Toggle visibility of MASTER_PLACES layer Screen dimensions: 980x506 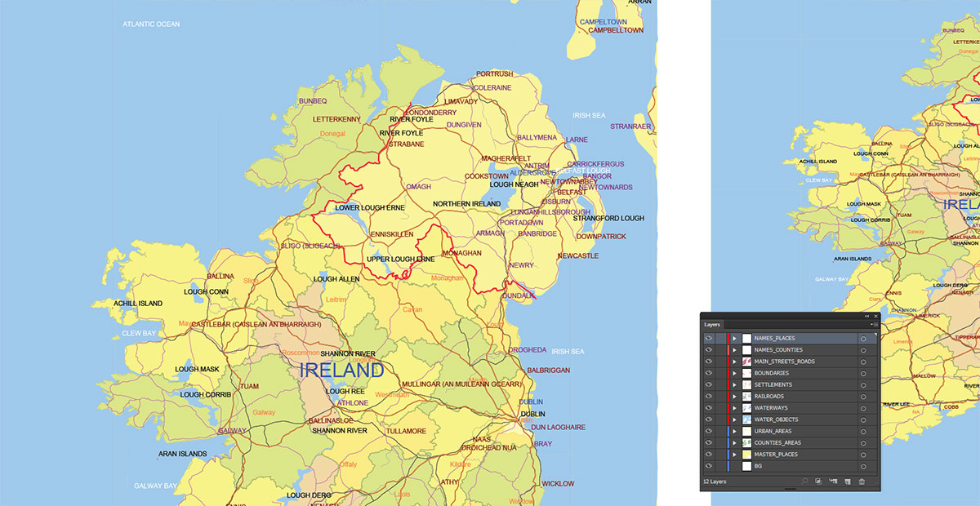[709, 454]
